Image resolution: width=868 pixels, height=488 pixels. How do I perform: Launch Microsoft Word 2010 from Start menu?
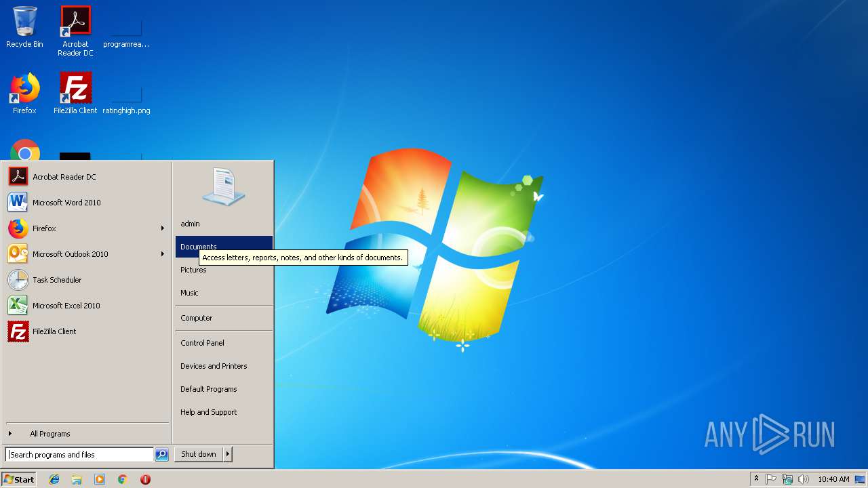86,203
